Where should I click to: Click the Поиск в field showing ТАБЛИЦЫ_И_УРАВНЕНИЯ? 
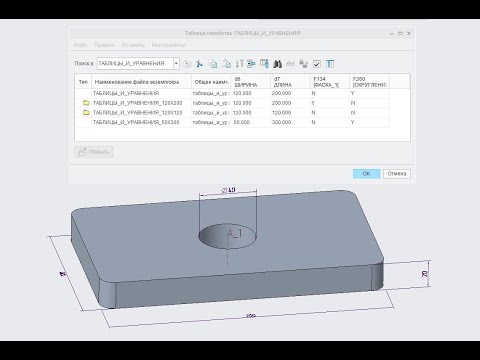pos(135,63)
